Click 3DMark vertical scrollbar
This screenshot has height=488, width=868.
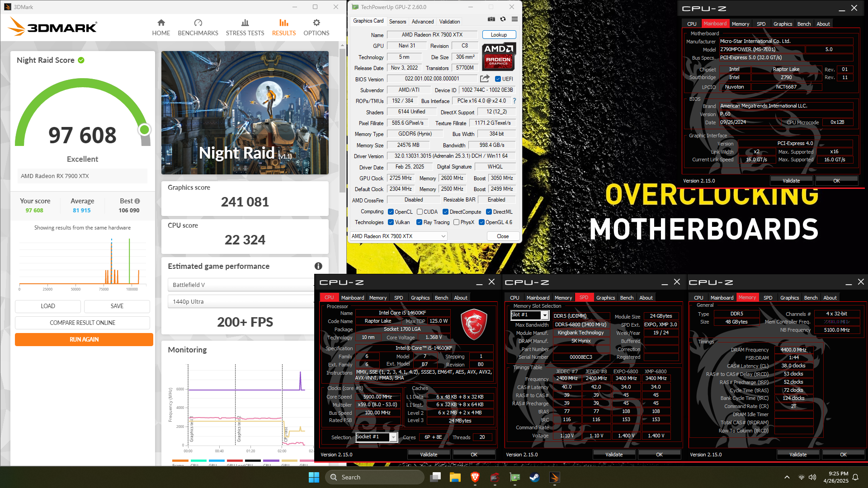coord(342,120)
